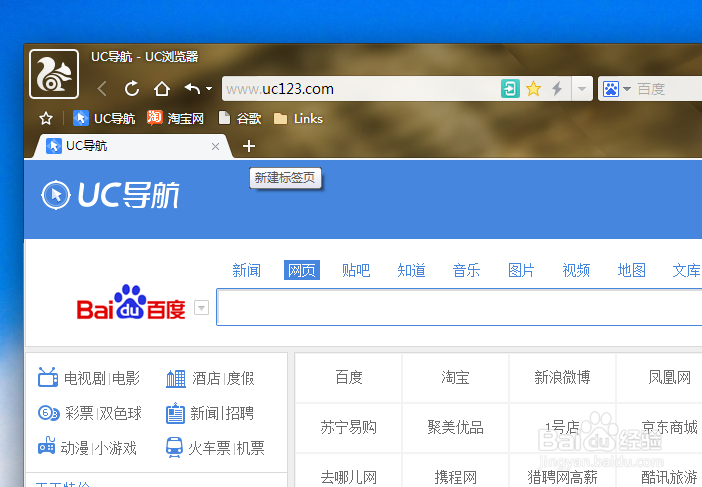This screenshot has height=487, width=702.
Task: Toggle the lightning speed mode icon
Action: [x=556, y=89]
